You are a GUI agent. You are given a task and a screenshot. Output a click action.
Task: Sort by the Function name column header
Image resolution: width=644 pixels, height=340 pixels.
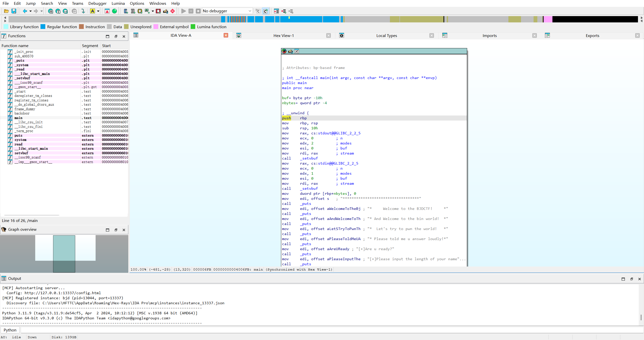pos(40,46)
